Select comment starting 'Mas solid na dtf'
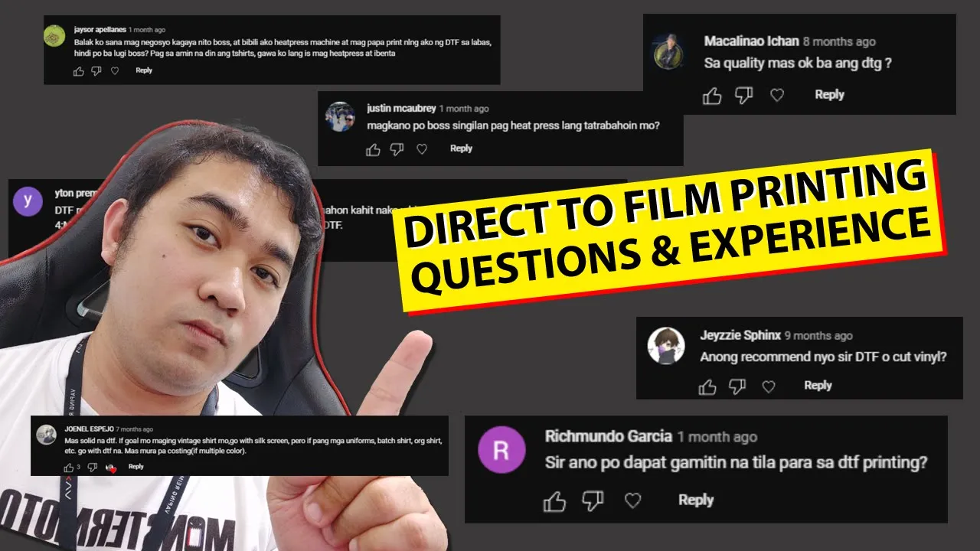The image size is (980, 551). 253,447
